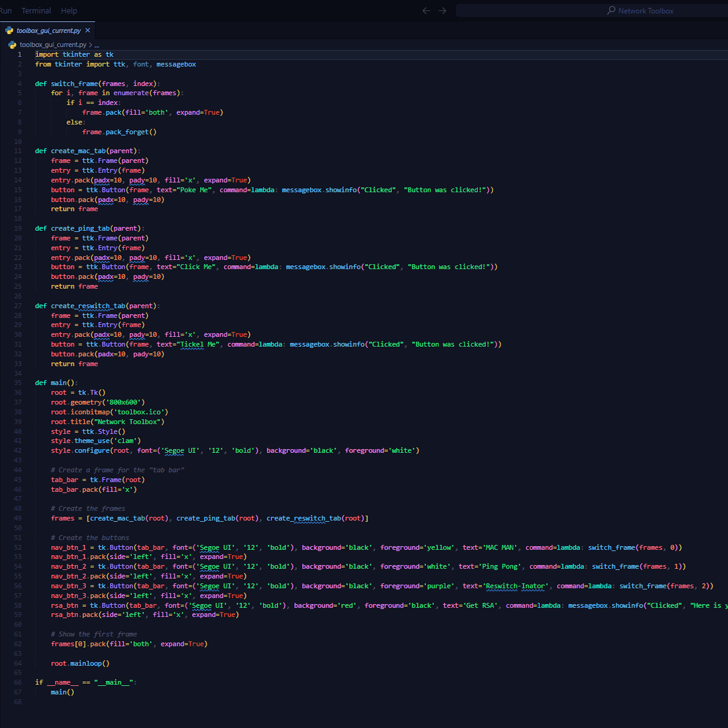Click "tab_bar.pack(fill='x')" on line 46
This screenshot has height=728, width=728.
tap(94, 490)
